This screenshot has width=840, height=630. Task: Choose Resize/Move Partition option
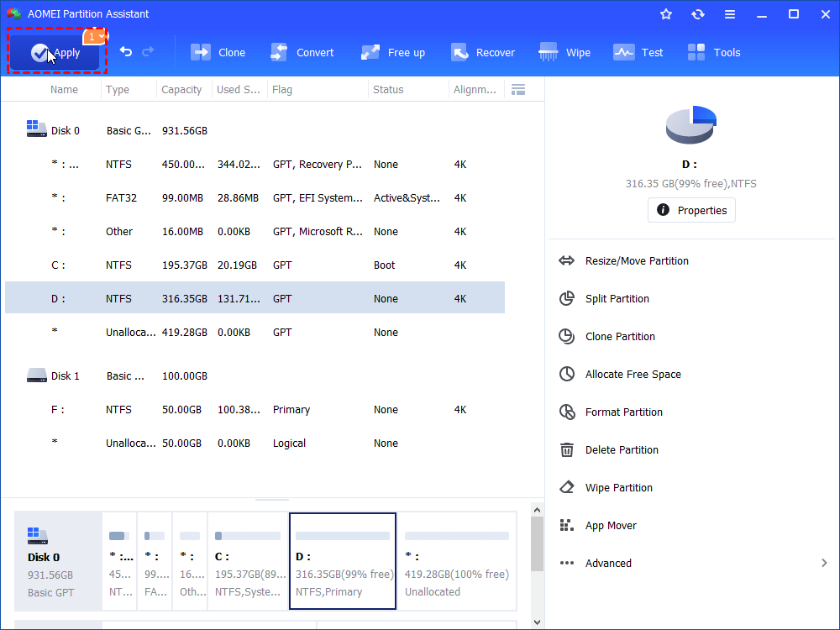click(x=636, y=261)
